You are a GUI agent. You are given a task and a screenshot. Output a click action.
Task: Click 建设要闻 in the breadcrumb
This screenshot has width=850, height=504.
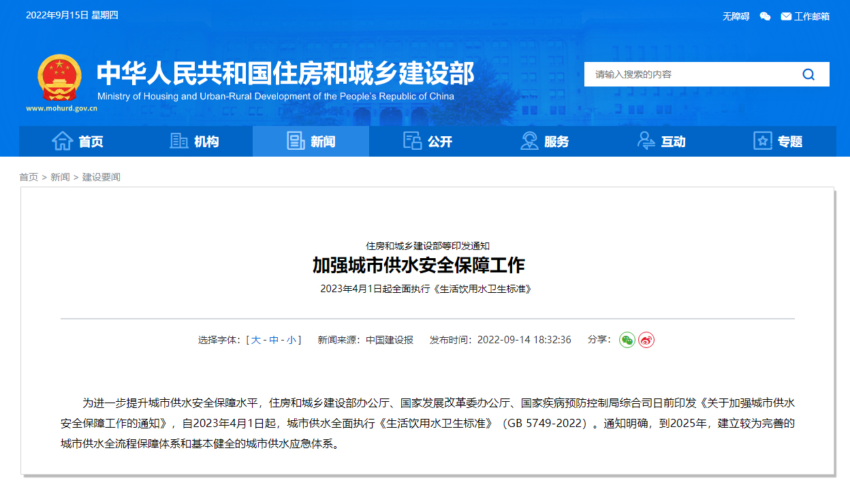pos(101,177)
